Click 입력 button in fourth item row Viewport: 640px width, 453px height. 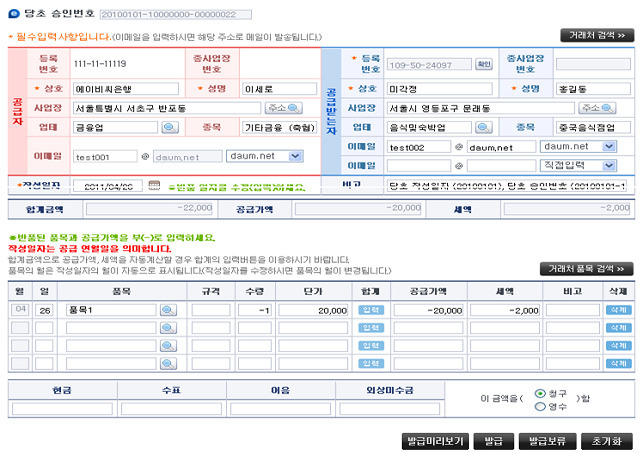point(371,363)
